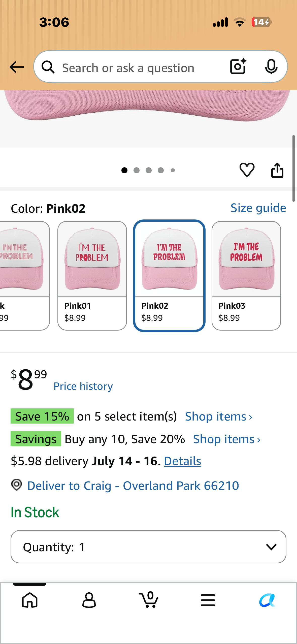Select the Pink02 color option
The image size is (297, 644).
pos(169,276)
